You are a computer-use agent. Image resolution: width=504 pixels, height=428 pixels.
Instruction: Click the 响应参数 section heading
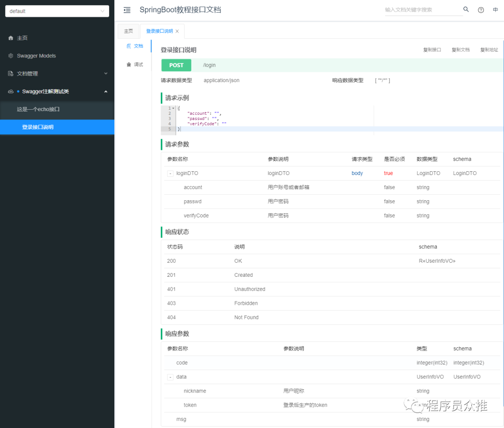(x=177, y=334)
